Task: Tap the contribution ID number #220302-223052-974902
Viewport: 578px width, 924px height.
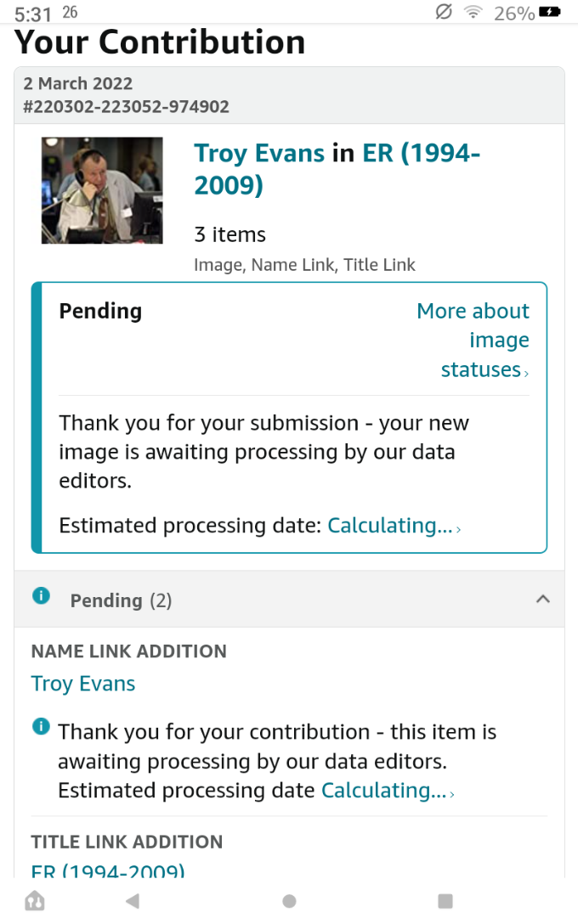Action: point(127,107)
